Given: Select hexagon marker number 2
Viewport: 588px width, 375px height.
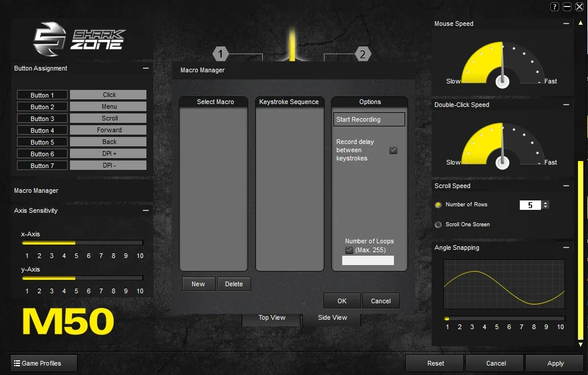Looking at the screenshot, I should [363, 54].
